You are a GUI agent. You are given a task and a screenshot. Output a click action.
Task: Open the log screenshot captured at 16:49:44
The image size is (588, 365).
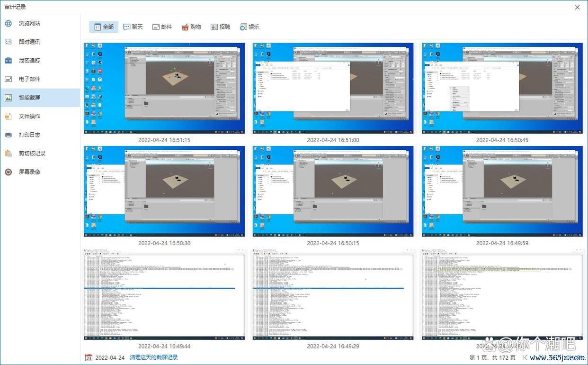tap(164, 294)
